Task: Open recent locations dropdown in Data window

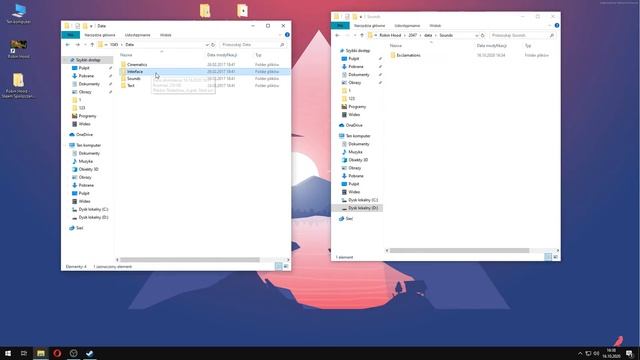Action: point(85,44)
